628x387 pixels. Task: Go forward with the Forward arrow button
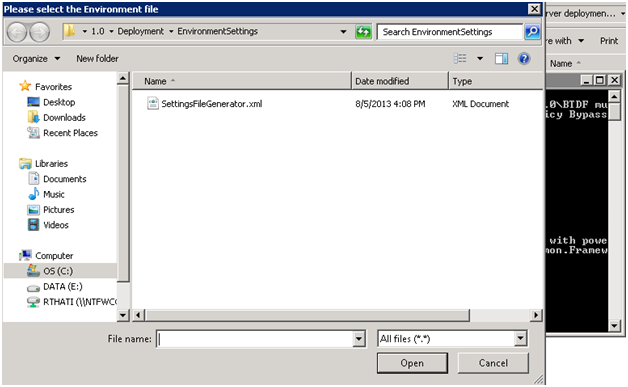(40, 32)
